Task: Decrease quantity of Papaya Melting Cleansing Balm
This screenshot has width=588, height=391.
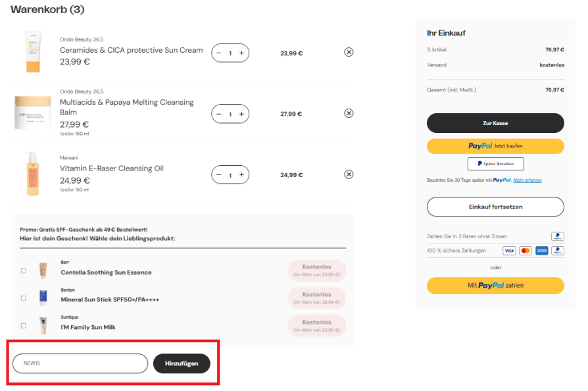Action: pyautogui.click(x=219, y=114)
